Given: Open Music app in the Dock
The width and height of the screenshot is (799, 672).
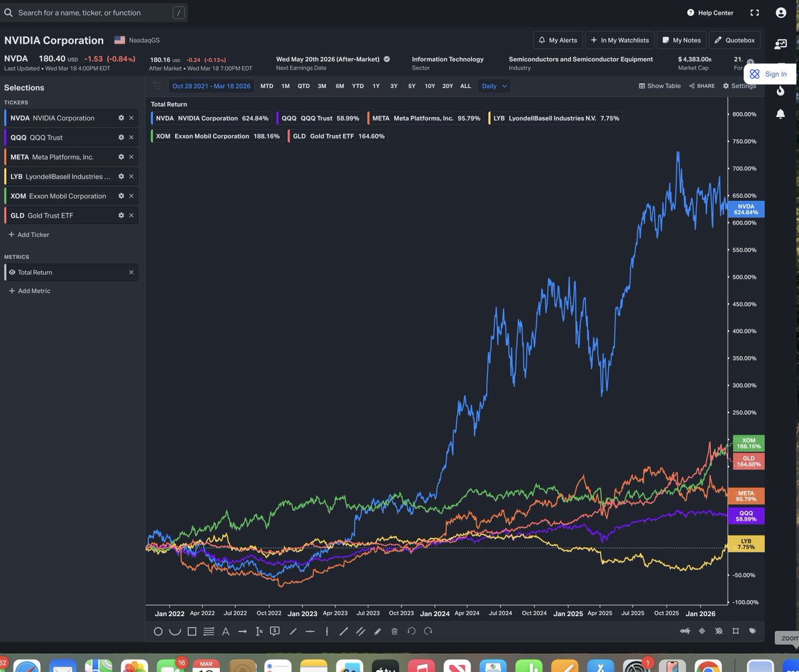Looking at the screenshot, I should tap(421, 666).
